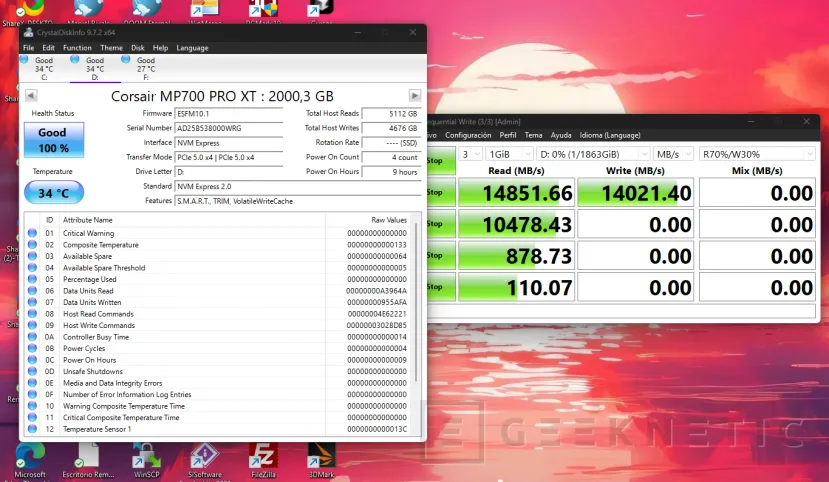
Task: Switch to drive C: tab
Action: click(x=44, y=69)
